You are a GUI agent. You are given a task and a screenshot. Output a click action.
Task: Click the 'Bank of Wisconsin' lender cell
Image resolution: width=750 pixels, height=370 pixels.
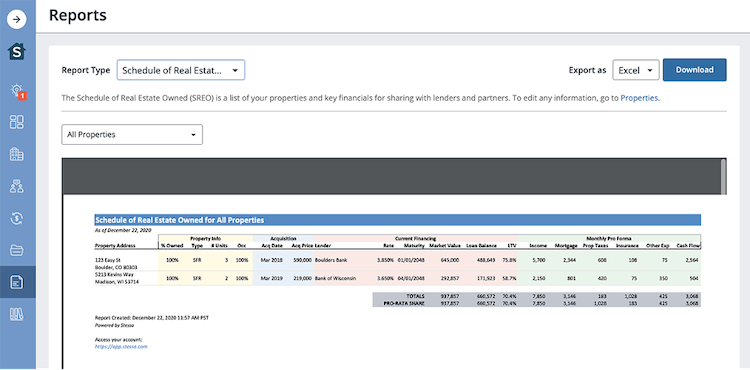[335, 278]
